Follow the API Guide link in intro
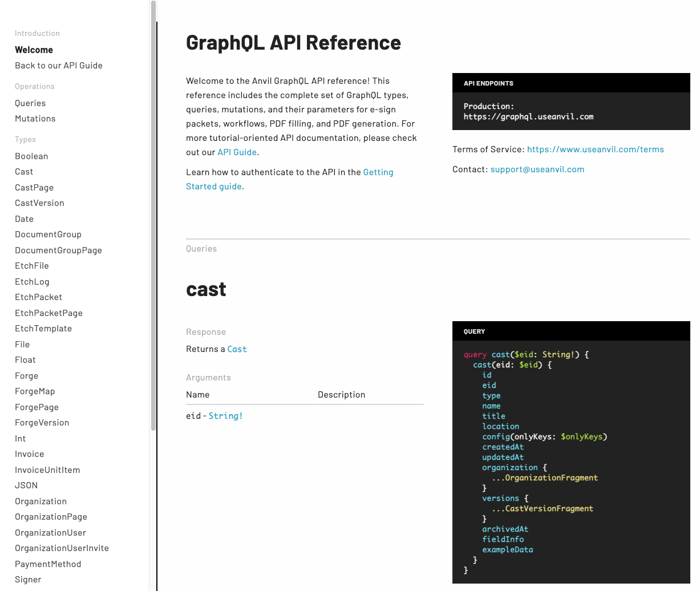Viewport: 700px width, 591px height. click(237, 152)
